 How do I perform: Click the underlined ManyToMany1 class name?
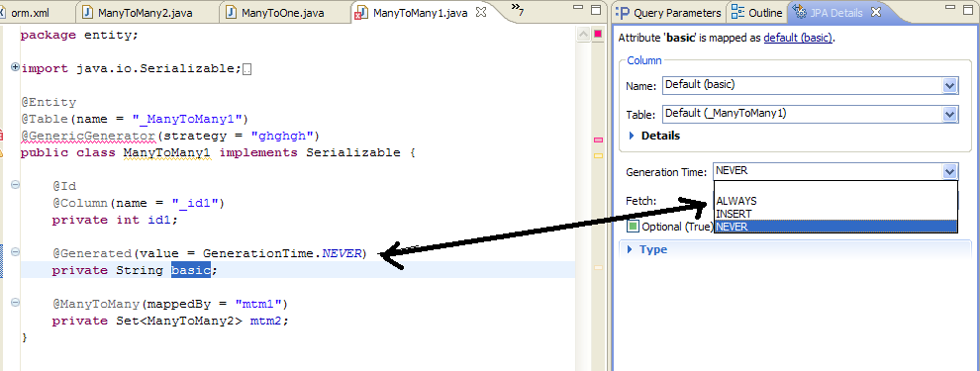coord(167,152)
